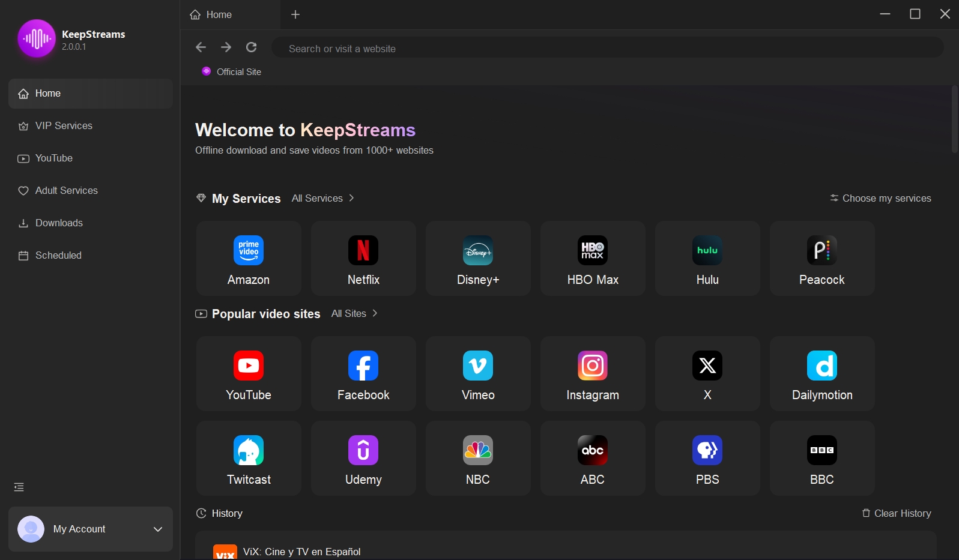The image size is (959, 560).
Task: Collapse the sidebar with the menu icon
Action: 19,487
